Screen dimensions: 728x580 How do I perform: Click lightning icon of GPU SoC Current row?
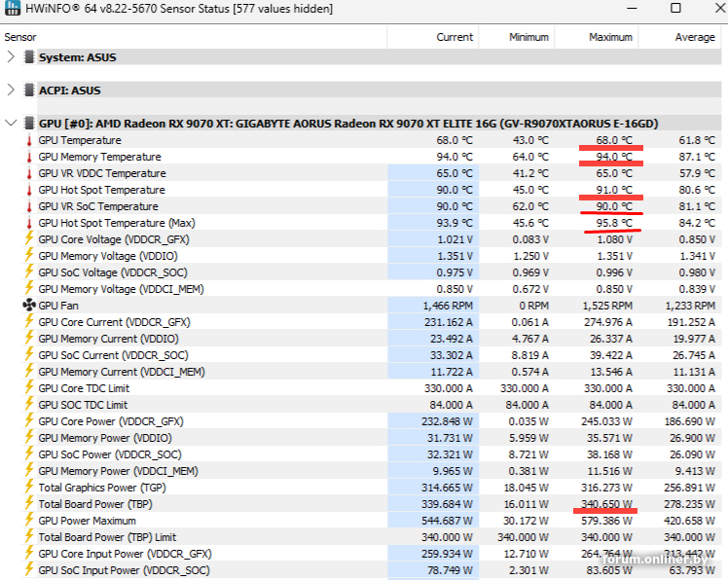pyautogui.click(x=29, y=355)
